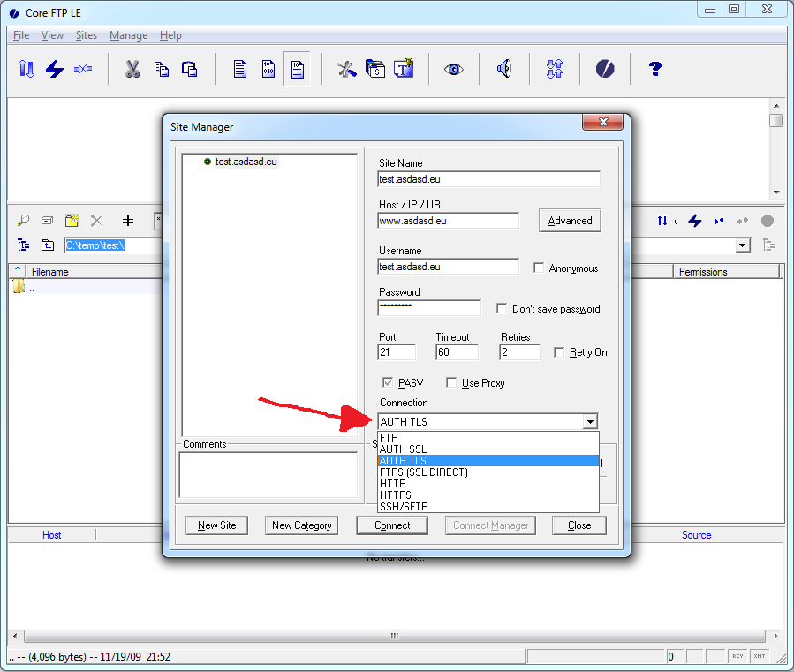794x672 pixels.
Task: Open the template editor T icon
Action: coord(405,68)
